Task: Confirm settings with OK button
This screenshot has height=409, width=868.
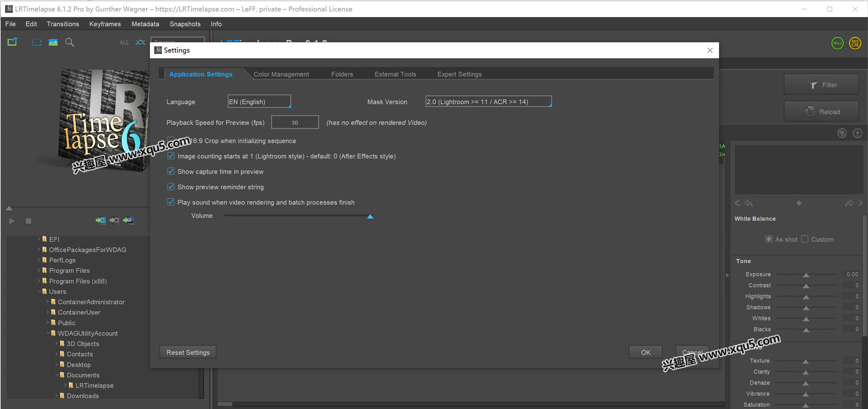Action: (x=646, y=353)
